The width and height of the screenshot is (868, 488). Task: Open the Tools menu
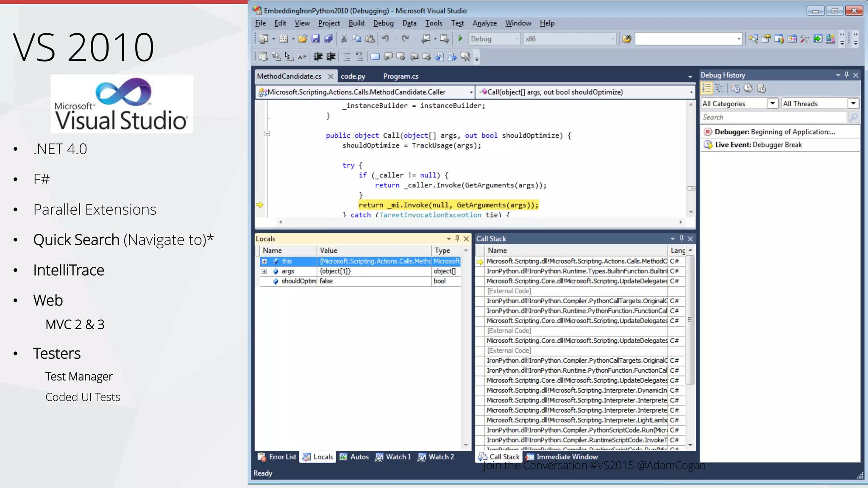[434, 23]
